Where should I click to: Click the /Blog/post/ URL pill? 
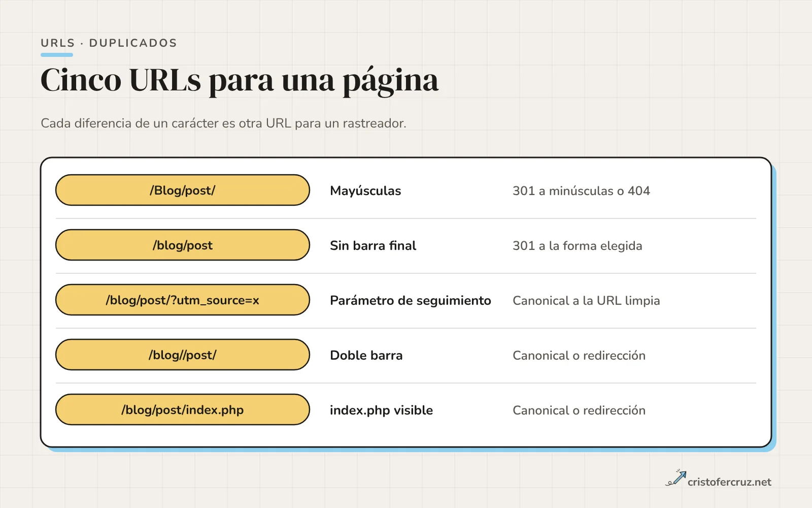(x=183, y=190)
